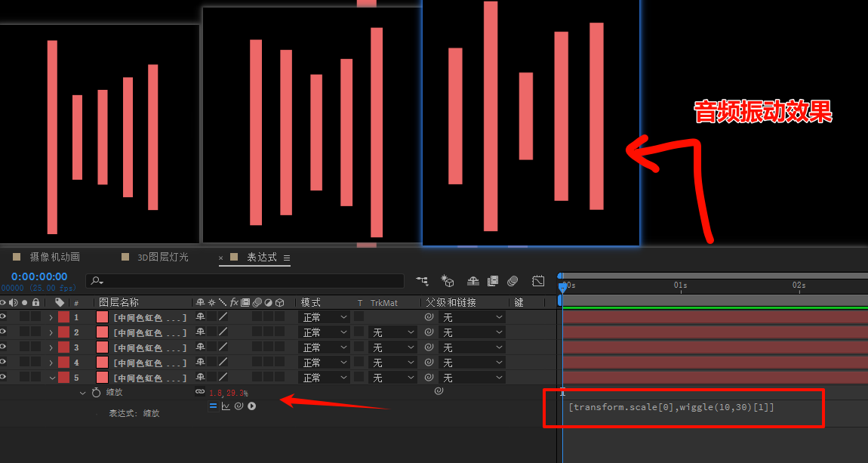Click the current time 0:00:00:00 display
Image resolution: width=868 pixels, height=463 pixels.
(x=39, y=276)
